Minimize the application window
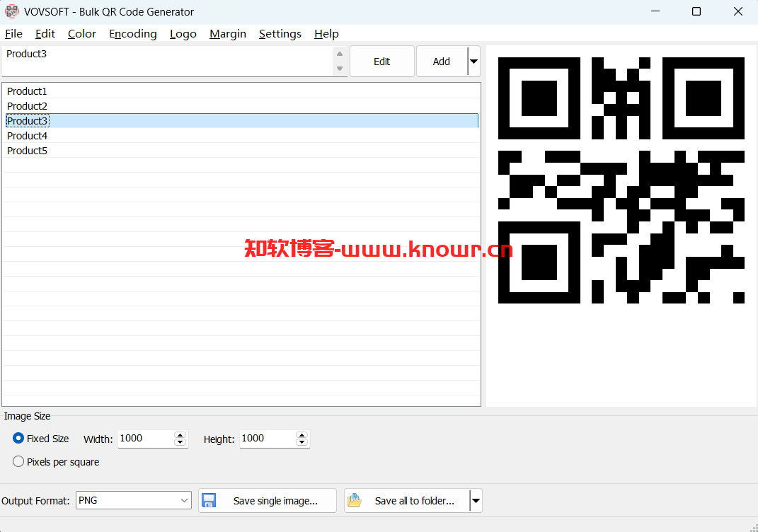Screen dimensions: 758x532 pyautogui.click(x=655, y=11)
